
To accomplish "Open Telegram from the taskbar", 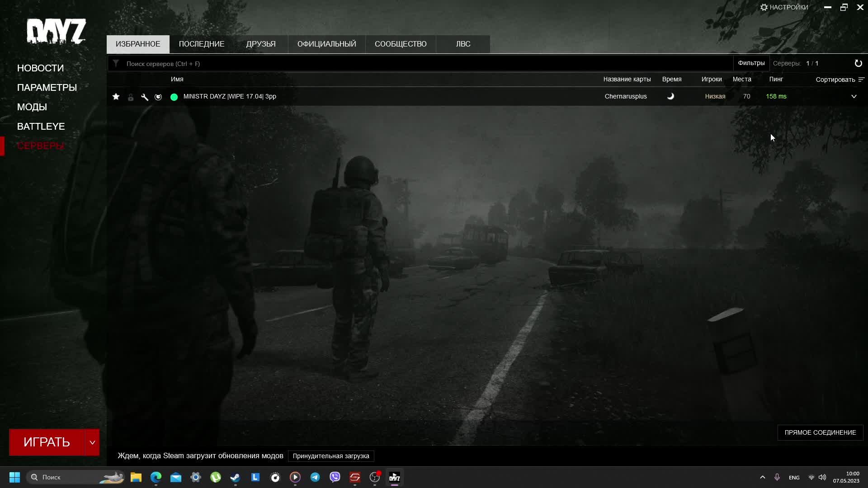I will 315,477.
